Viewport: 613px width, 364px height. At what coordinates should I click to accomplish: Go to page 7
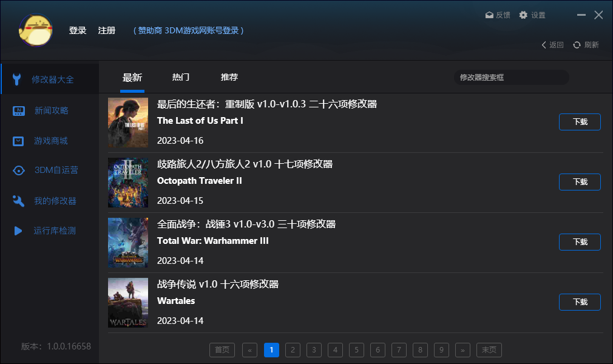click(x=399, y=350)
